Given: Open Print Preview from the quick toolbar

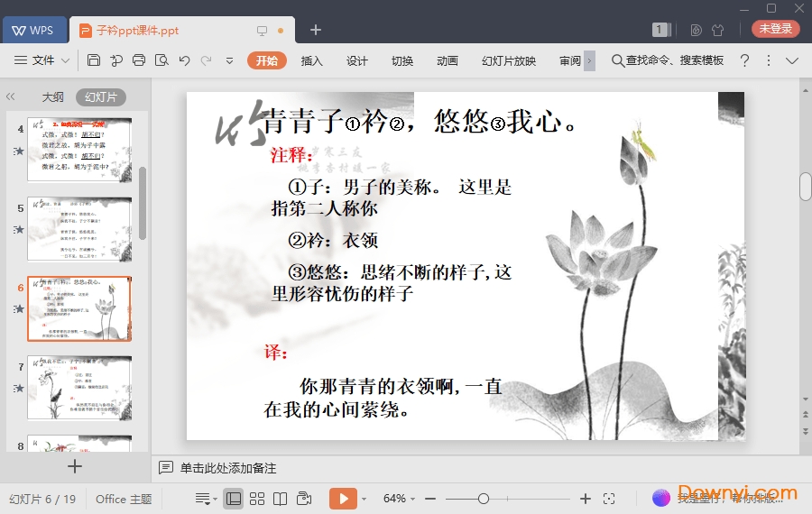Looking at the screenshot, I should [x=161, y=60].
